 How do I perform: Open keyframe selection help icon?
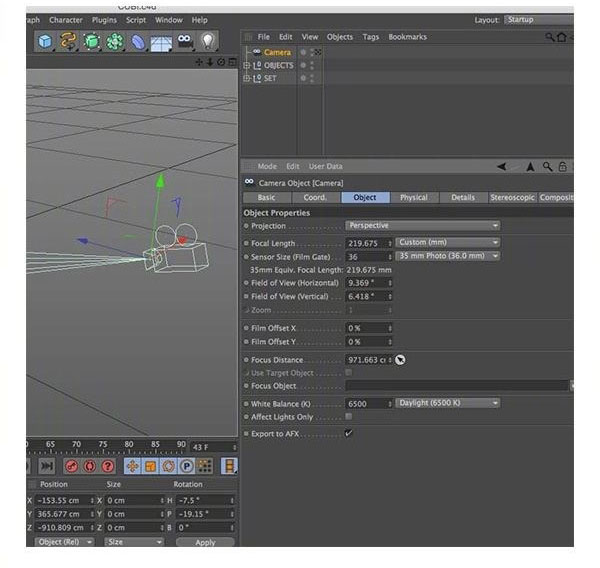pyautogui.click(x=108, y=466)
